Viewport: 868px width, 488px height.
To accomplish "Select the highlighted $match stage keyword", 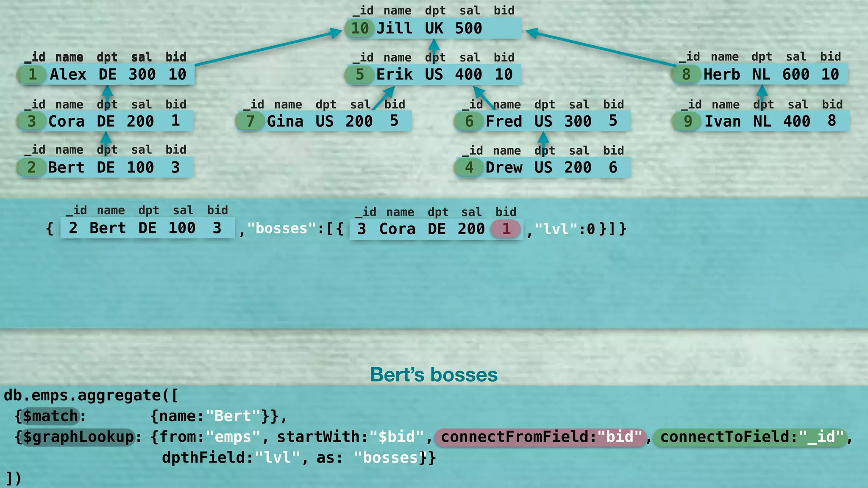I will point(50,416).
